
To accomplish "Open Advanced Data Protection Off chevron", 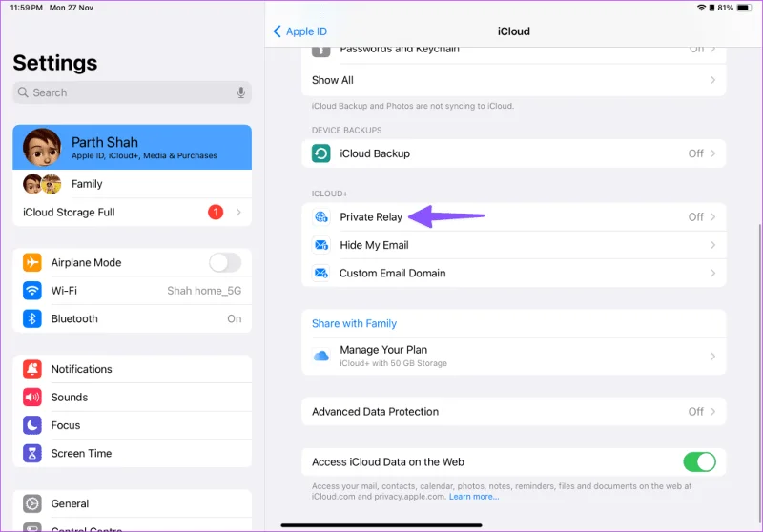I will (x=712, y=412).
